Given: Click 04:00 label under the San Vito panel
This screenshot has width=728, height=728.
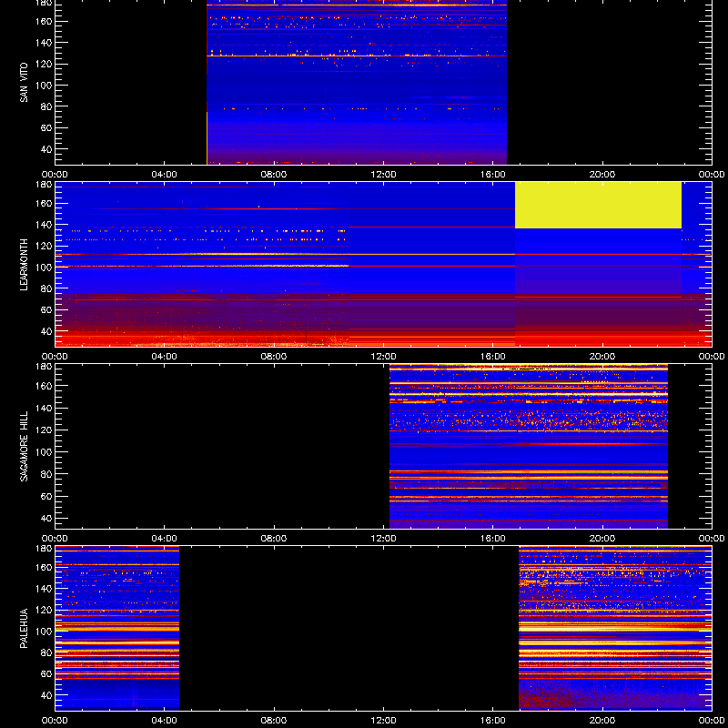Looking at the screenshot, I should point(165,175).
